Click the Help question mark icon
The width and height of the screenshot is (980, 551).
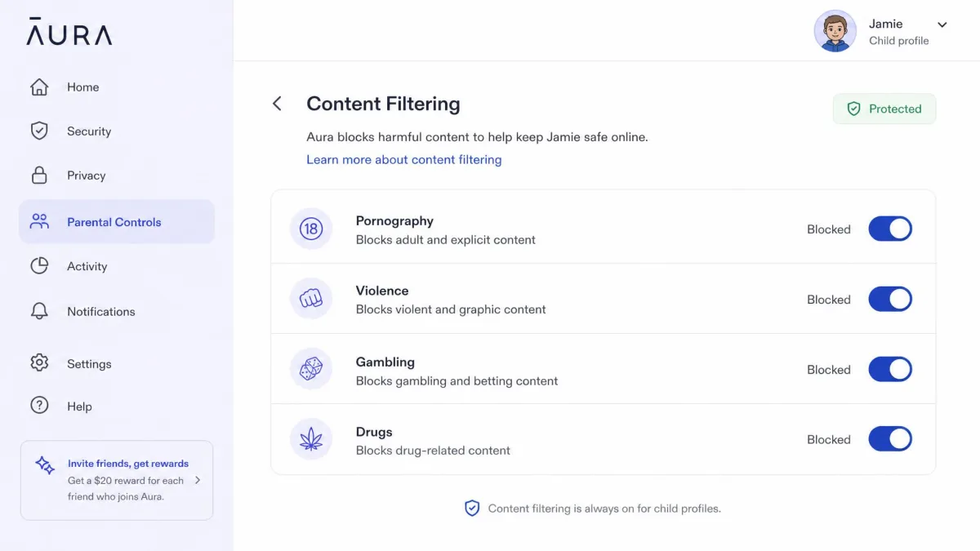(39, 406)
